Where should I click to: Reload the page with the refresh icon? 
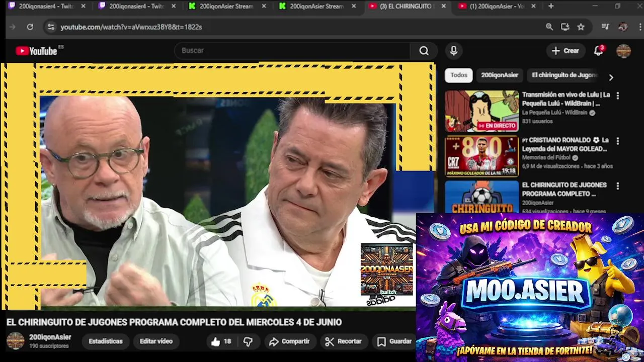[x=30, y=27]
